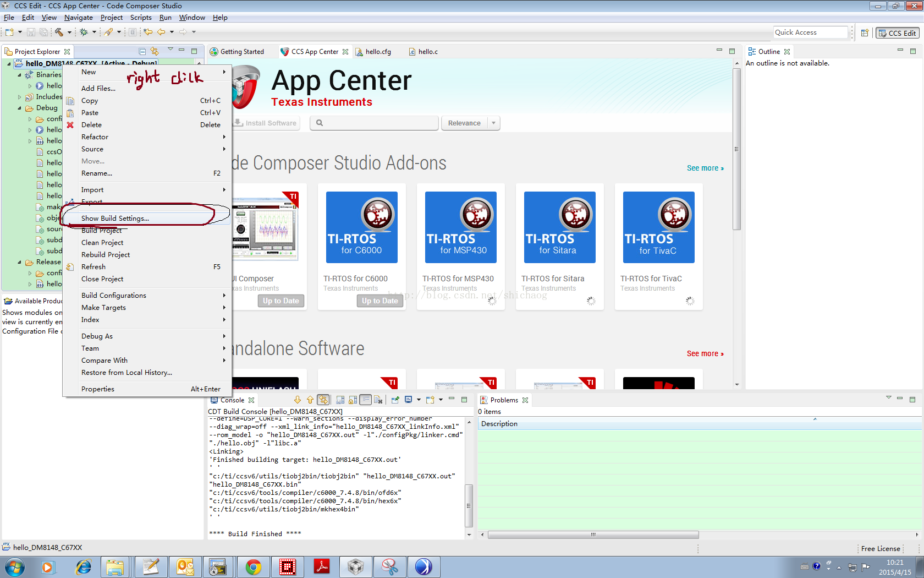
Task: Click the TI-RTOS for Sitara icon
Action: click(x=560, y=227)
